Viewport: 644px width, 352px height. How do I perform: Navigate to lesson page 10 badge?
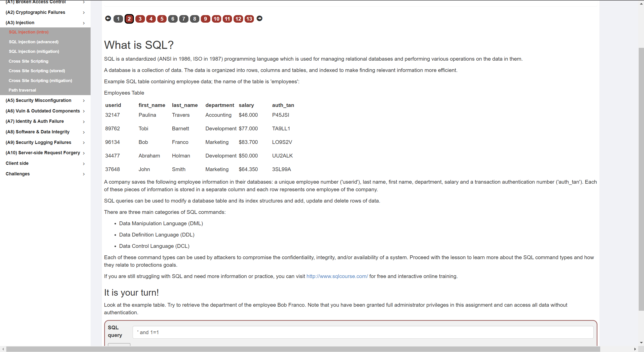[x=216, y=19]
